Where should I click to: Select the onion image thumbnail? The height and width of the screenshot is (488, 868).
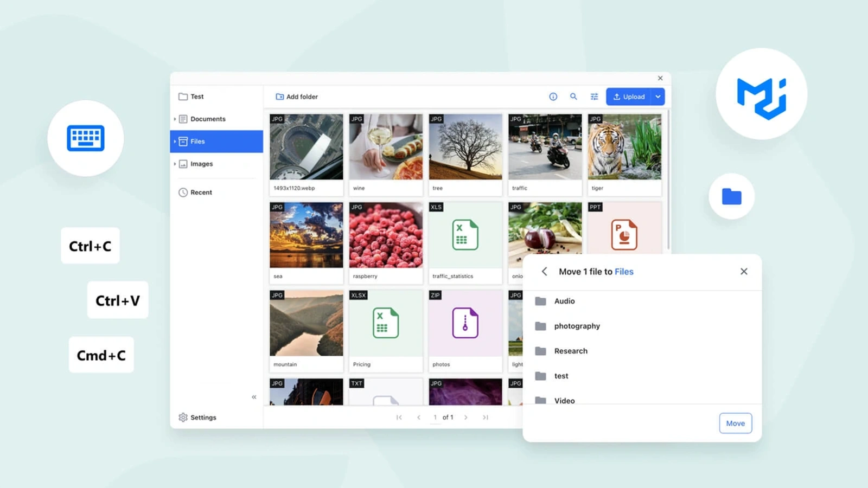545,228
